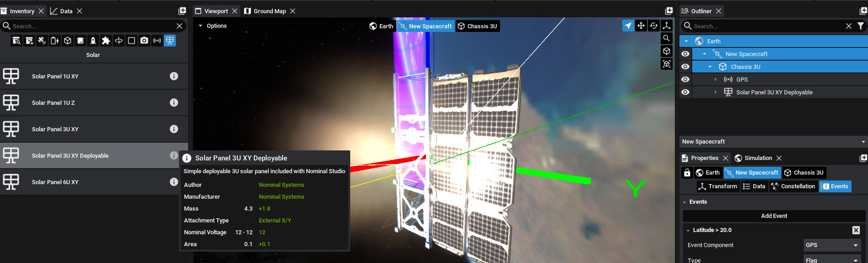
Task: Select the puzzle-piece category icon
Action: pyautogui.click(x=106, y=41)
